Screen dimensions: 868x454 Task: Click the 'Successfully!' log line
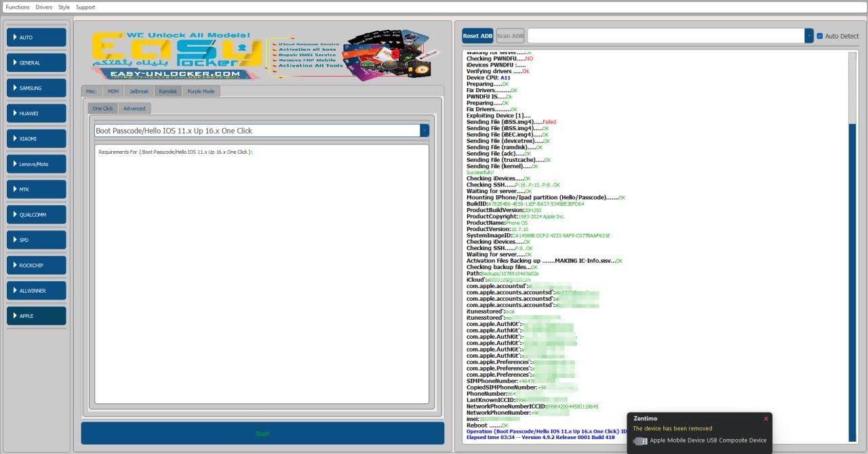pos(480,172)
